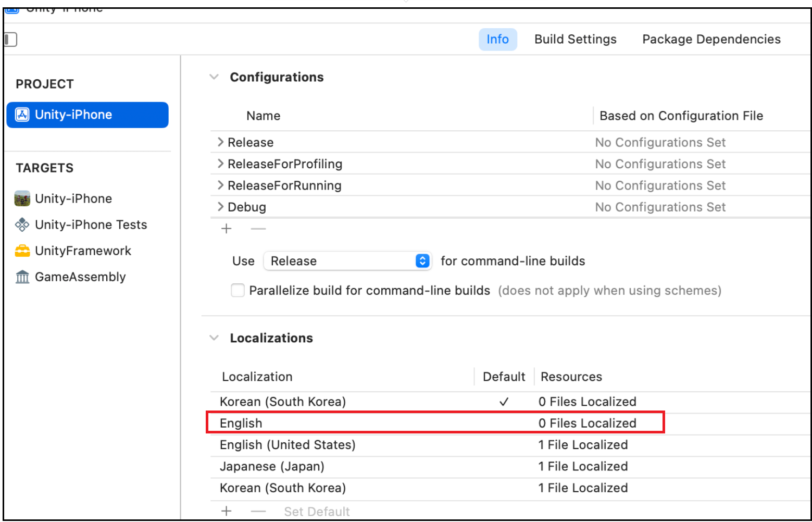Screen dimensions: 812x522
Task: Click the Set Default button
Action: pyautogui.click(x=317, y=512)
